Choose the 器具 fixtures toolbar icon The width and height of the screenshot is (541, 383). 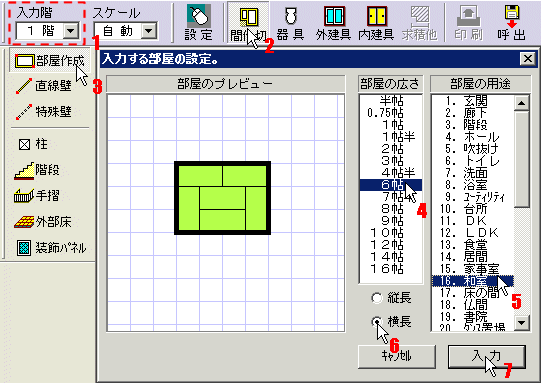click(290, 22)
